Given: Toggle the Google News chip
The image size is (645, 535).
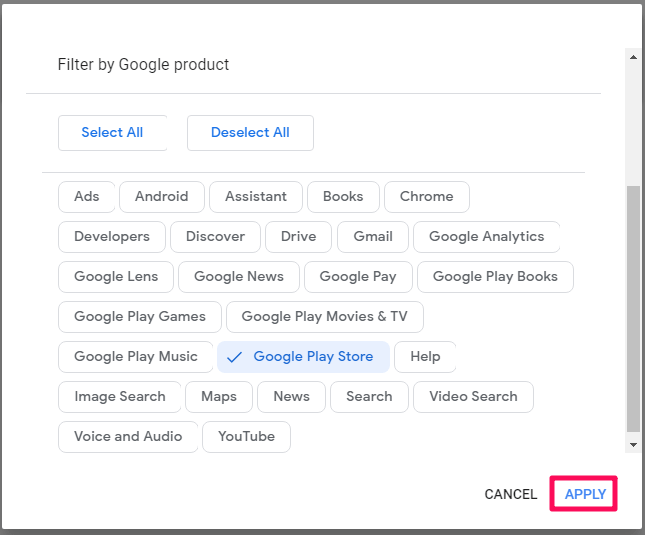Looking at the screenshot, I should click(x=239, y=276).
